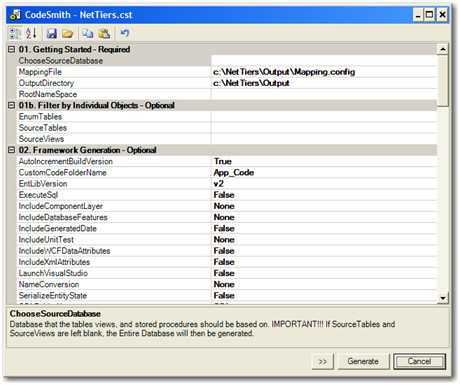Collapse the 02. Framework Generation section
This screenshot has width=460, height=385.
[x=12, y=150]
